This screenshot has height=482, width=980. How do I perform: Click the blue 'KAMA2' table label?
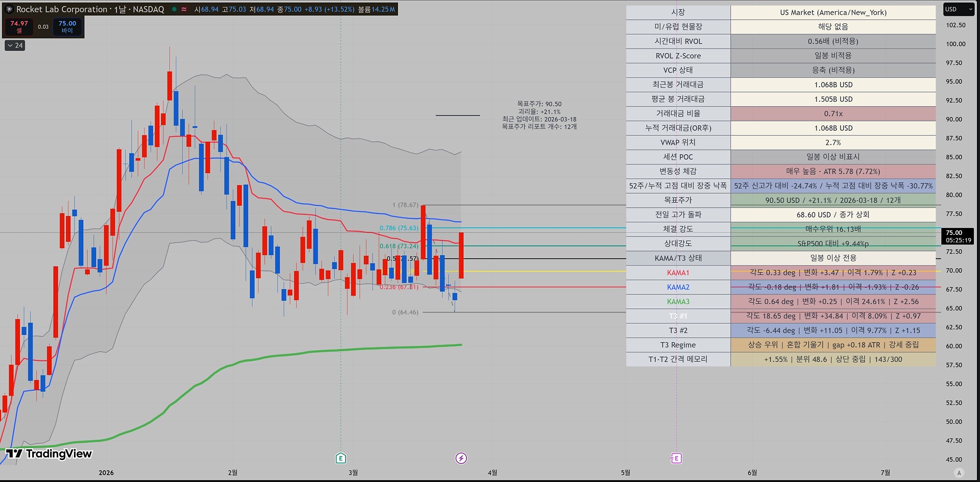[x=678, y=287]
